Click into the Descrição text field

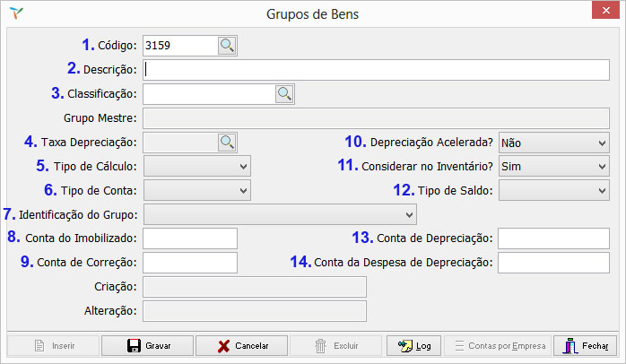pos(376,70)
